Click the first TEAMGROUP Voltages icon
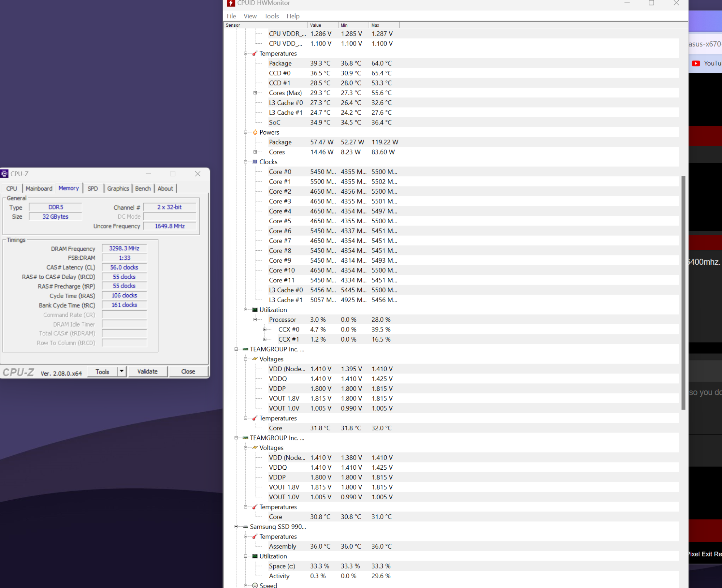The height and width of the screenshot is (588, 722). click(x=255, y=359)
